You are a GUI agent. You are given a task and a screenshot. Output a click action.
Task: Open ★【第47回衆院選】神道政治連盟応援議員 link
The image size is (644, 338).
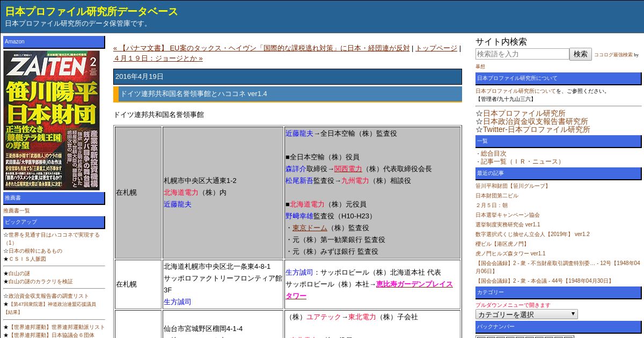coord(50,308)
